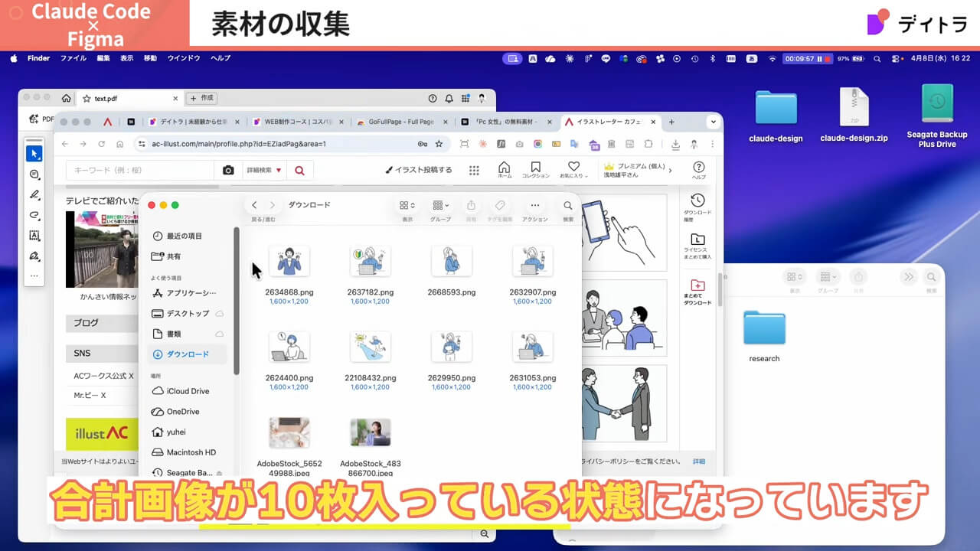The image size is (980, 551).
Task: Go to ホーム home icon on illustAC
Action: (505, 170)
